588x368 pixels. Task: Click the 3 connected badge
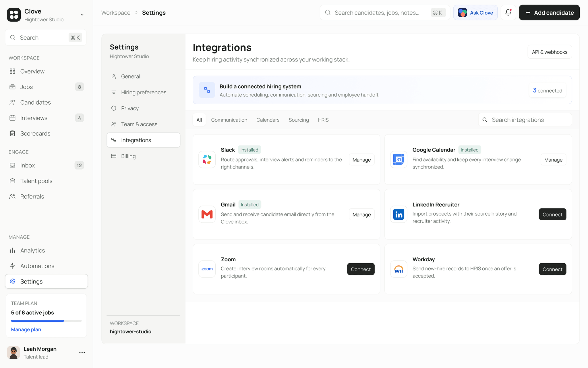pos(548,90)
